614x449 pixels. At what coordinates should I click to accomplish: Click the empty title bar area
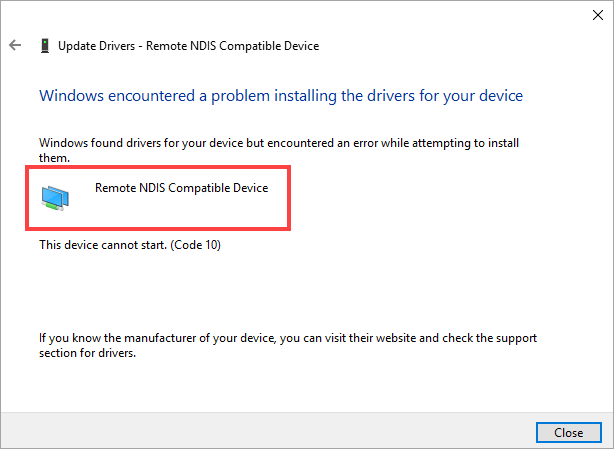(300, 15)
